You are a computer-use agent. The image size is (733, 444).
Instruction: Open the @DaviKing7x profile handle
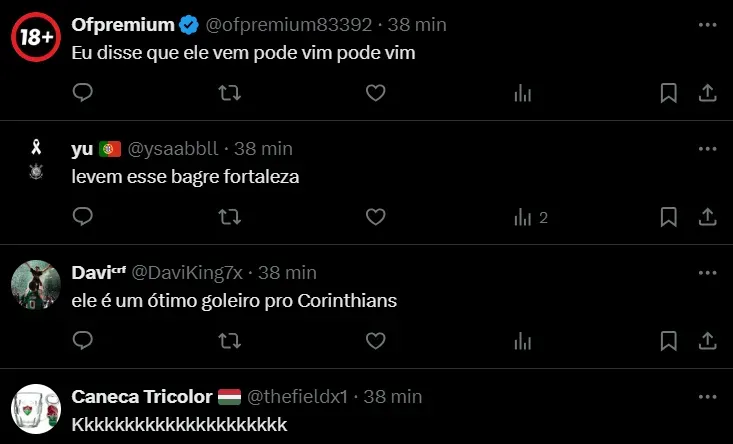click(x=190, y=272)
